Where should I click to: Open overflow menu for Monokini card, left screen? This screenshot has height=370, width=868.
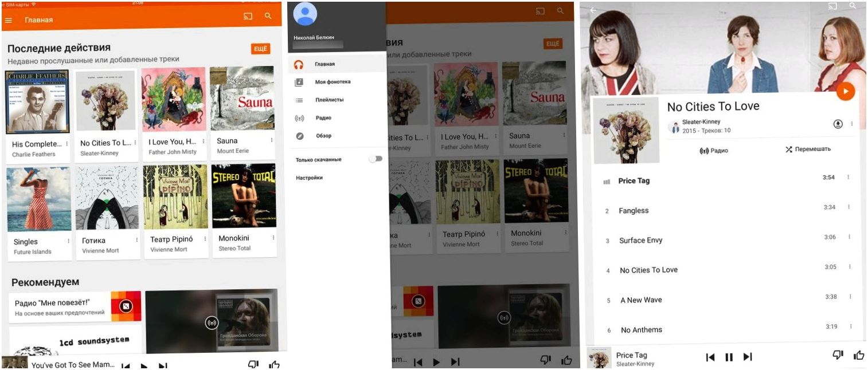[x=273, y=237]
